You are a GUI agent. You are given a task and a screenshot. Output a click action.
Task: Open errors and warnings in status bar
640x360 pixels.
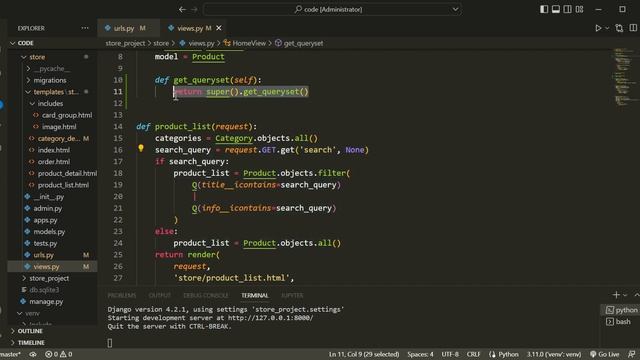click(58, 354)
